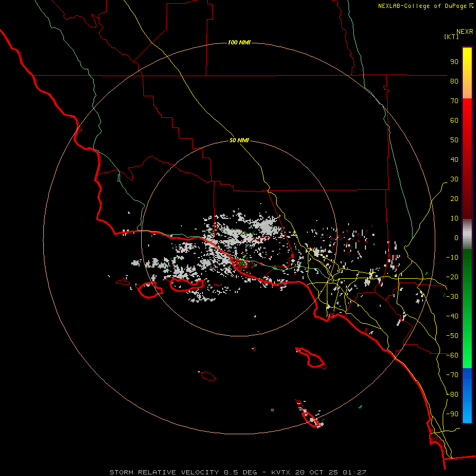Viewport: 476px width, 476px height.
Task: Select the -70 knots scale value
Action: click(452, 375)
